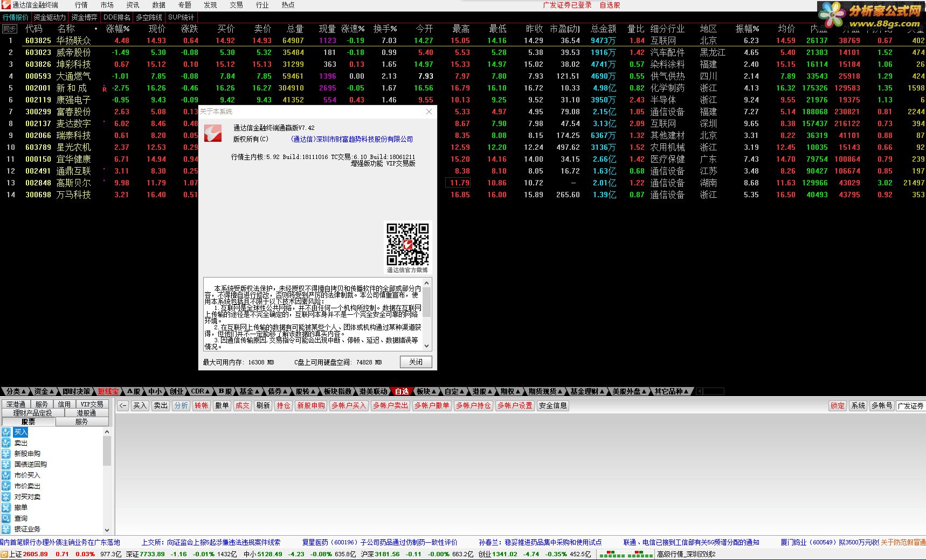Switch to the VIP交易 tab
The height and width of the screenshot is (560, 926).
(92, 404)
